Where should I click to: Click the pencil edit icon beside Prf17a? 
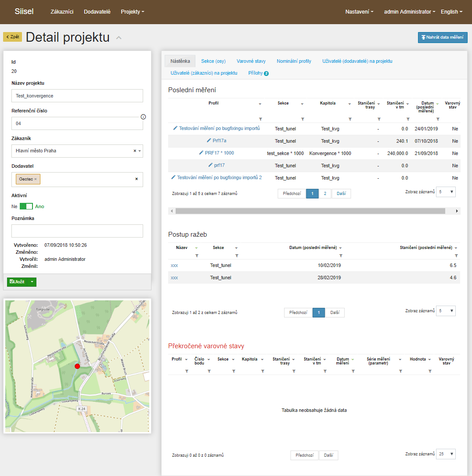(x=209, y=141)
